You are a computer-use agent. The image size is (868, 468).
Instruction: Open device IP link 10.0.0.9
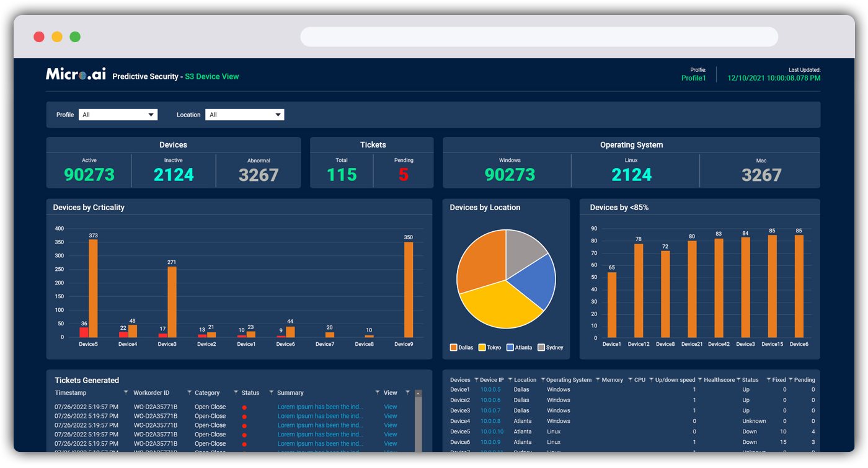pos(490,443)
